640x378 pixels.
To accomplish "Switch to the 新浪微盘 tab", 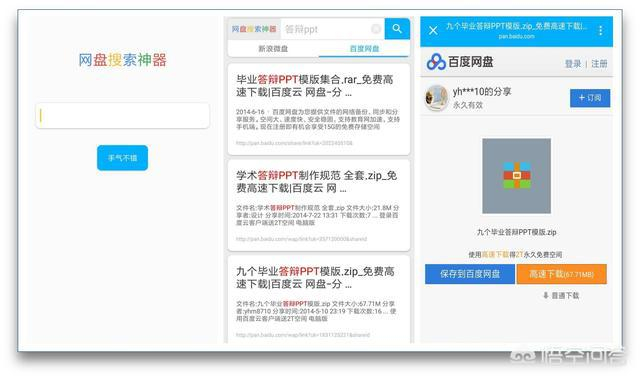I will [x=273, y=49].
